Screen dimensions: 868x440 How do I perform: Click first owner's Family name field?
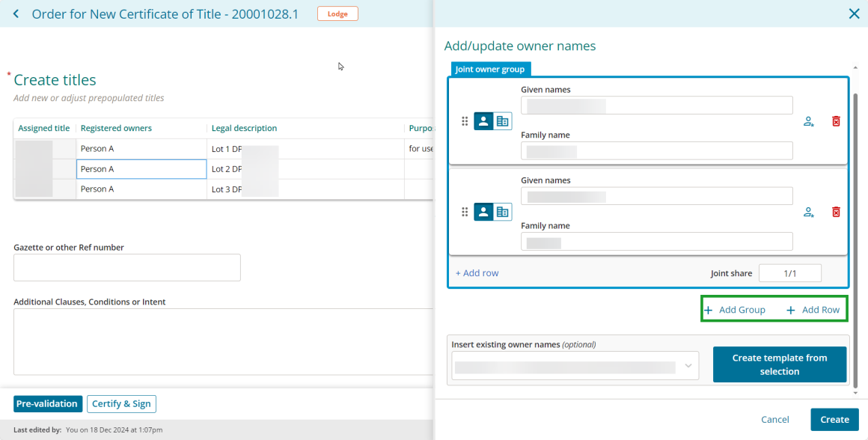[656, 151]
